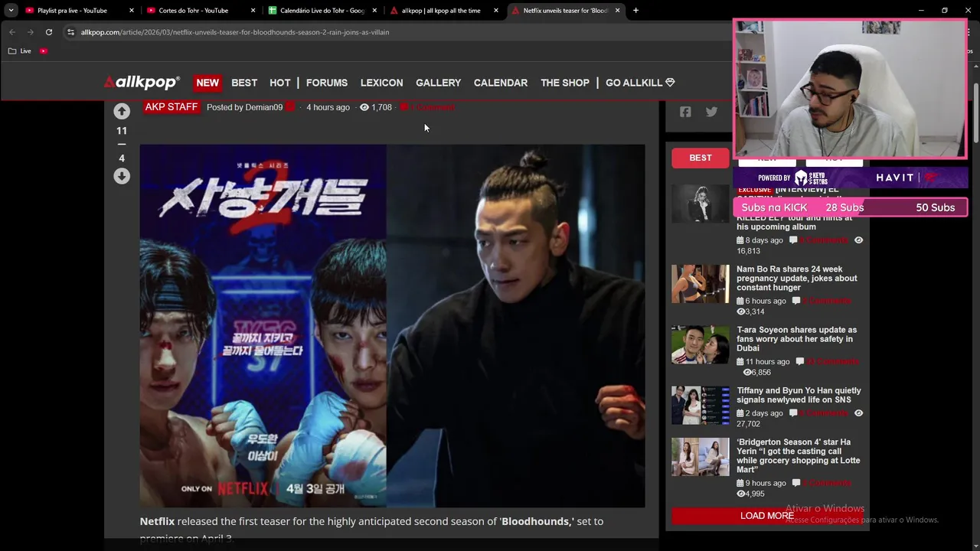The height and width of the screenshot is (551, 980).
Task: Open Bridgerton Season 4 Ha Yerin article
Action: 798,456
